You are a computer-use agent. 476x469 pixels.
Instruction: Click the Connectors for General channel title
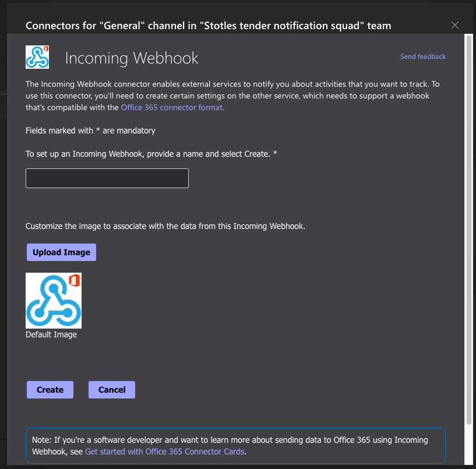(208, 26)
